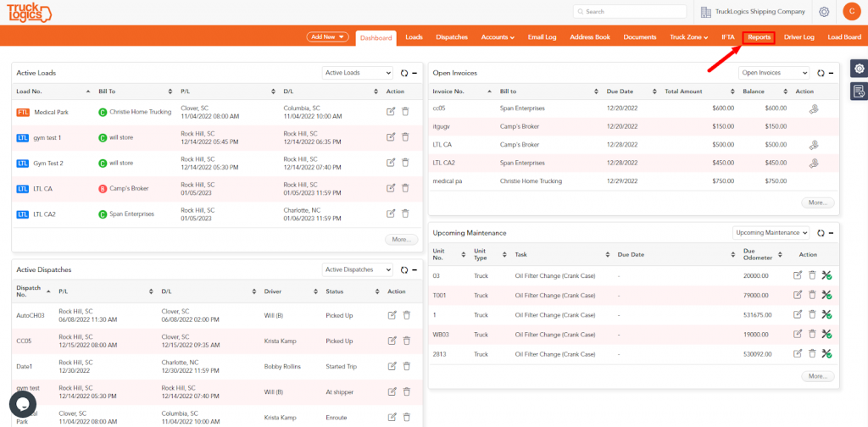Open the settings gear in top header

pos(824,12)
